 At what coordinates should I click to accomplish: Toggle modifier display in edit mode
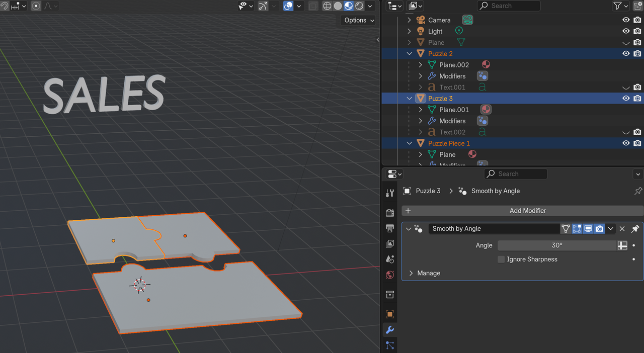pos(577,229)
